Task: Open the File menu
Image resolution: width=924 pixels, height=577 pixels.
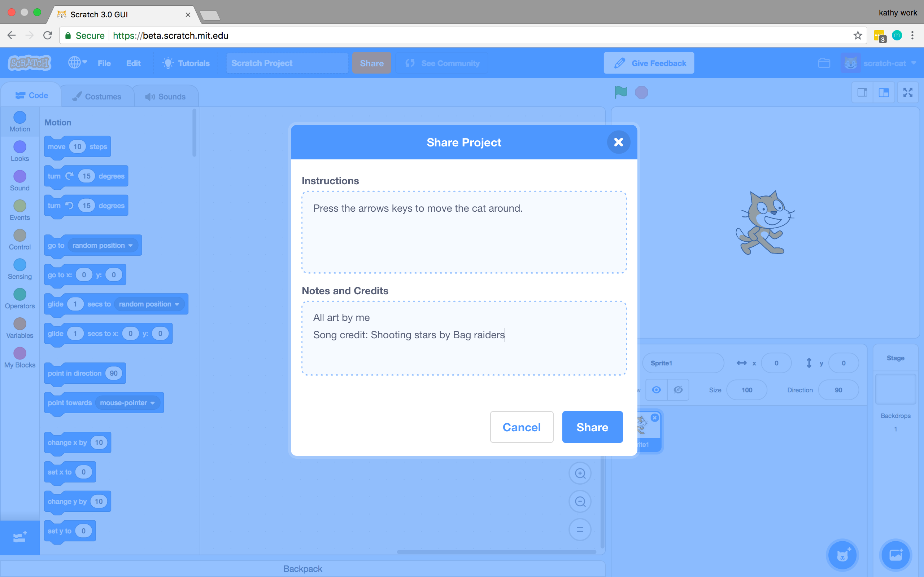Action: tap(104, 63)
